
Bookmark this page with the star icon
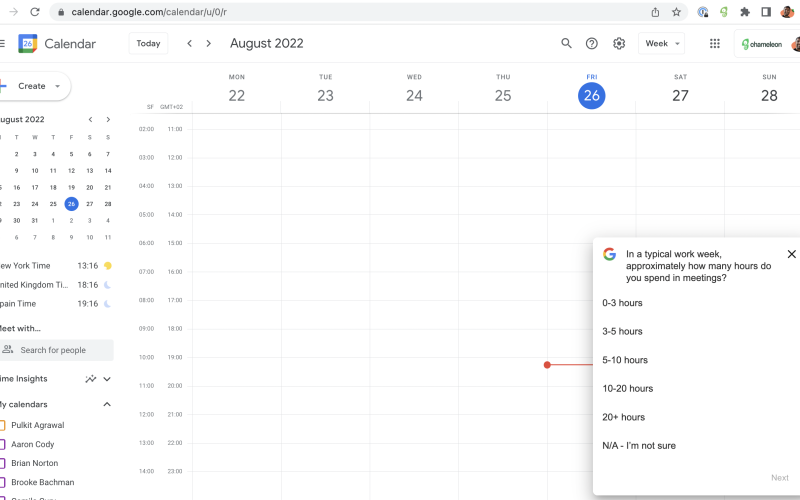[676, 12]
